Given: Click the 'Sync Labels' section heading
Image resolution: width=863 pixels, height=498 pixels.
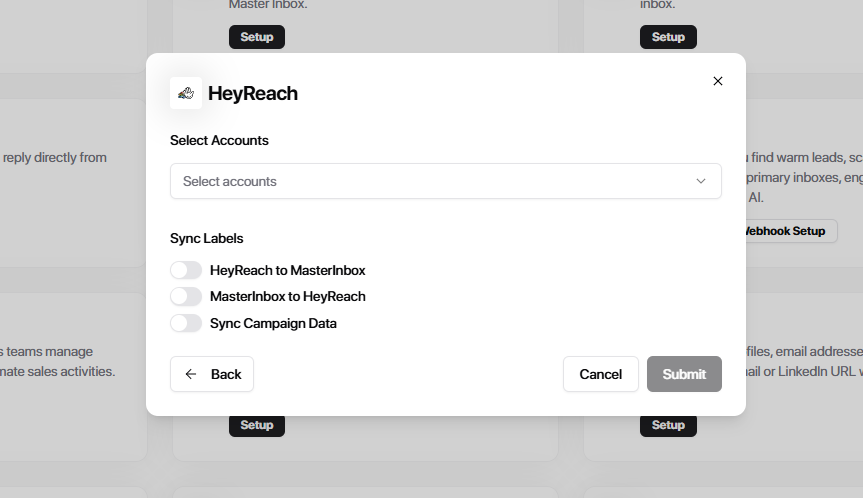Looking at the screenshot, I should pyautogui.click(x=207, y=239).
